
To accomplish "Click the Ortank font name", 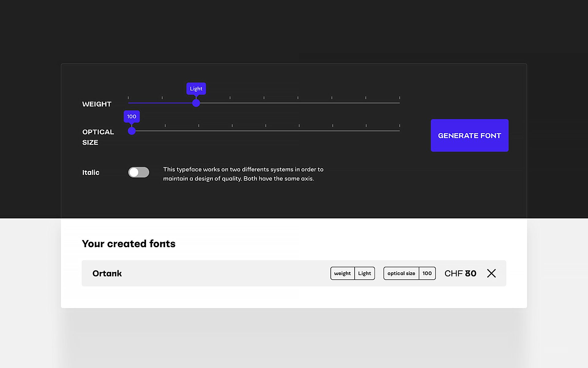I will pyautogui.click(x=107, y=273).
